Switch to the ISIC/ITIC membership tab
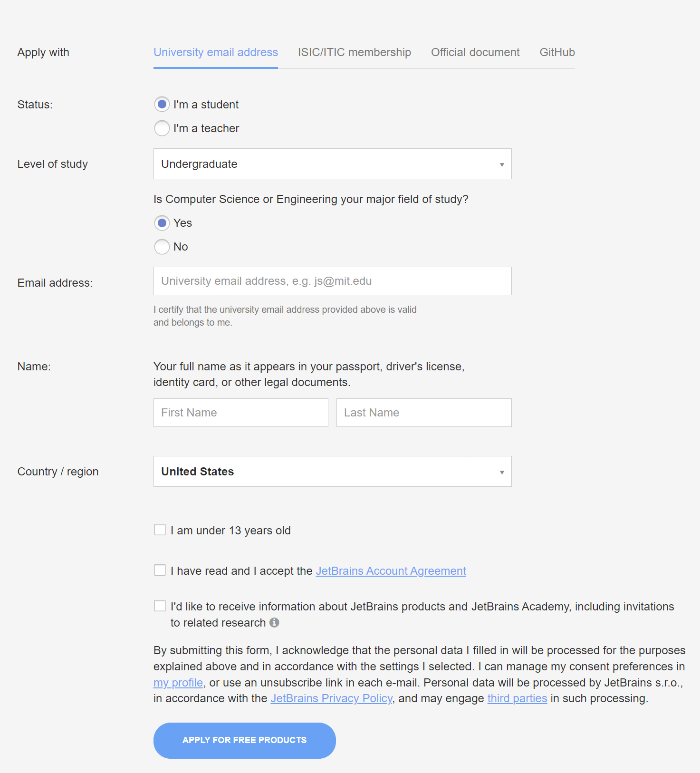Screen dimensions: 700x773 (x=354, y=52)
